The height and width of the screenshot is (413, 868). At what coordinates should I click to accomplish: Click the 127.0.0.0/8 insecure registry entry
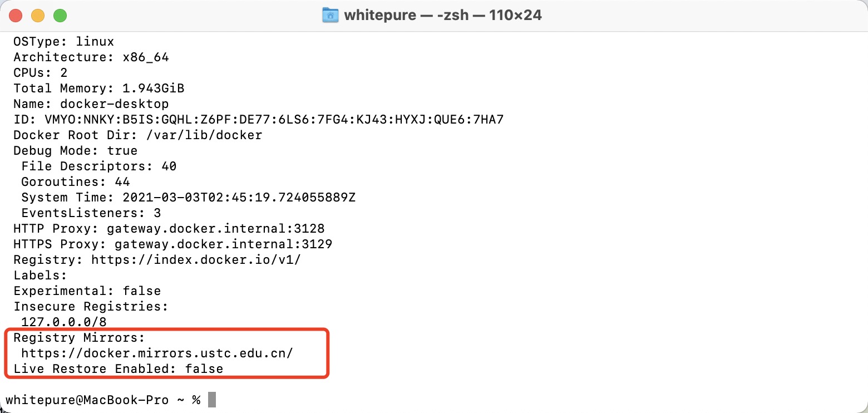click(63, 322)
